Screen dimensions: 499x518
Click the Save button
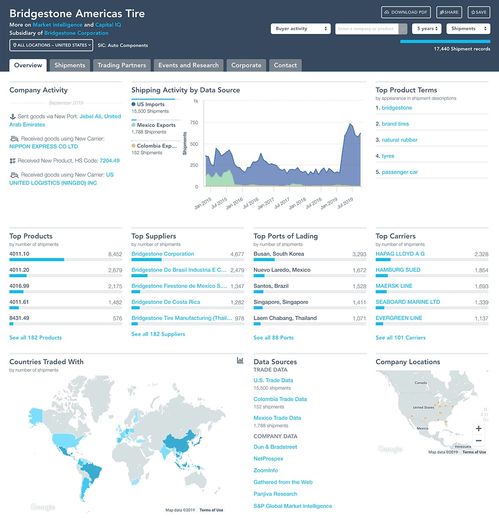coord(479,12)
